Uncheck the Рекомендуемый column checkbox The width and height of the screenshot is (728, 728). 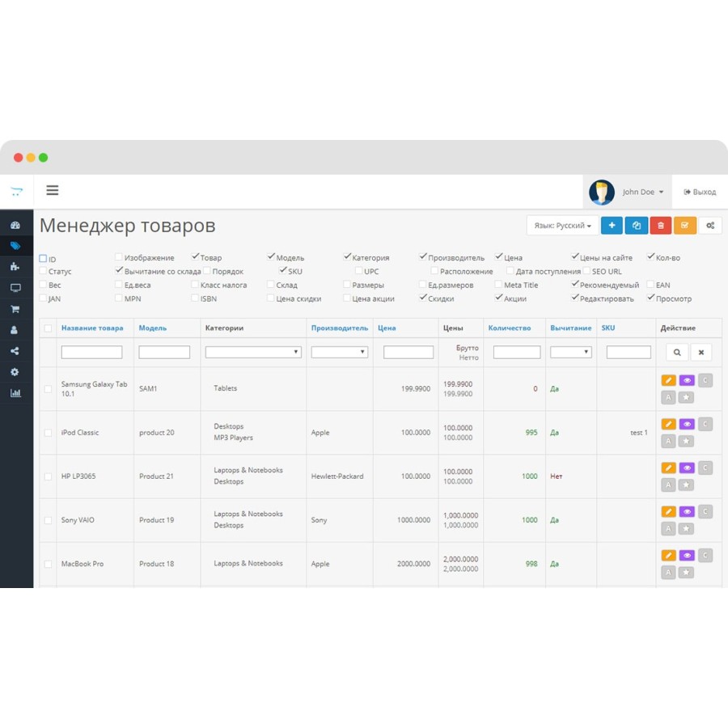(x=575, y=284)
